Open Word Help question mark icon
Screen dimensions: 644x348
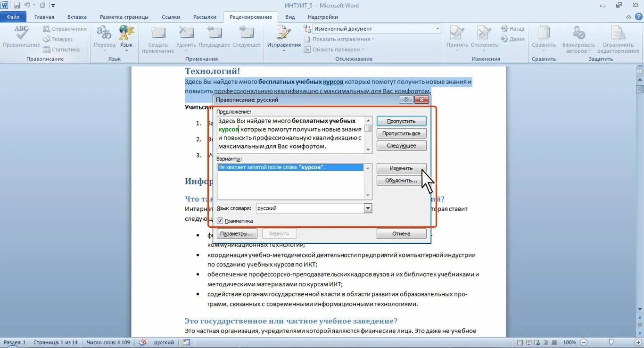(x=637, y=17)
